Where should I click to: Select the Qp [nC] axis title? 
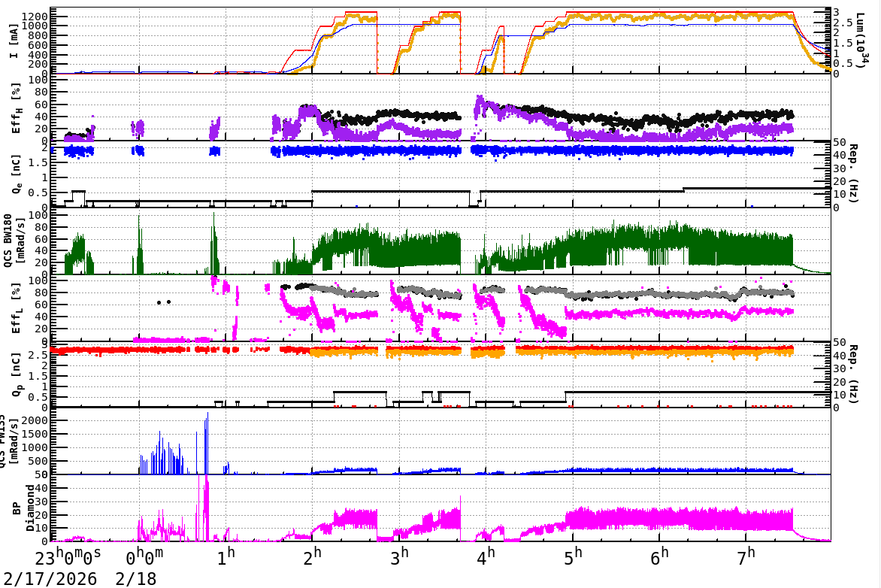(15, 376)
